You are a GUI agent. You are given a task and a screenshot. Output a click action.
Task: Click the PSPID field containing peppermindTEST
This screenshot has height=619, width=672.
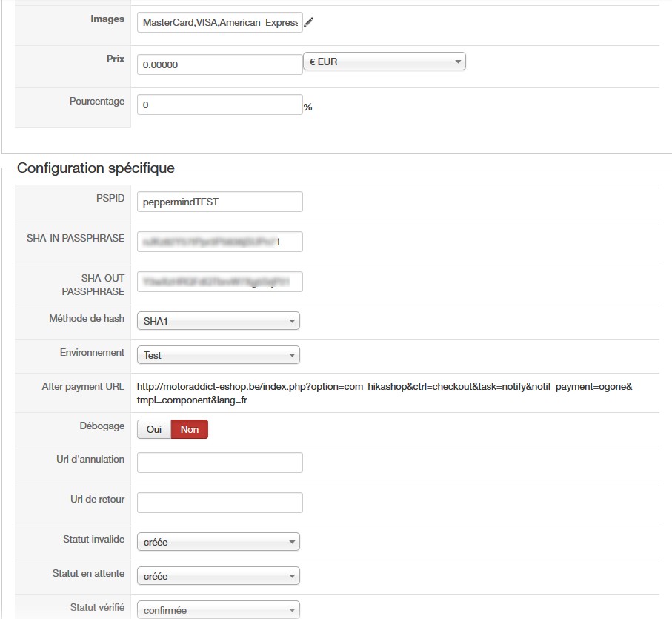point(220,202)
